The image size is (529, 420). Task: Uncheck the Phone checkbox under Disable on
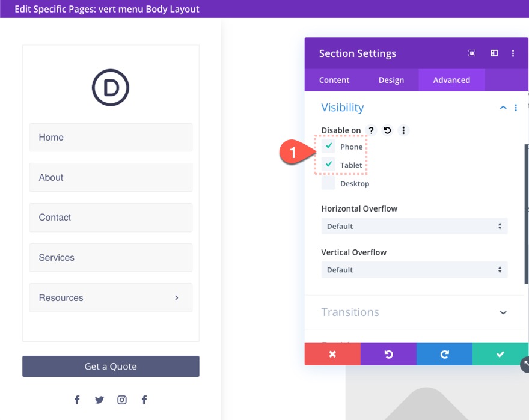click(329, 145)
